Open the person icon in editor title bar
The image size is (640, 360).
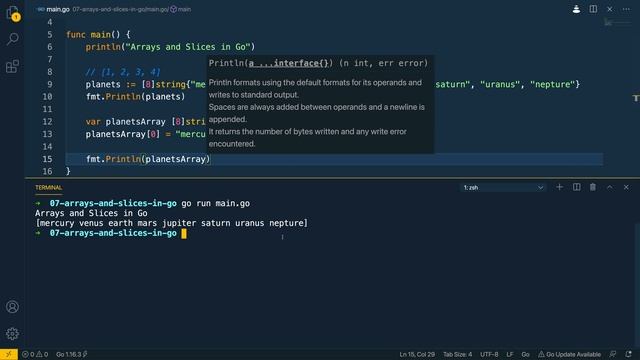coord(576,9)
